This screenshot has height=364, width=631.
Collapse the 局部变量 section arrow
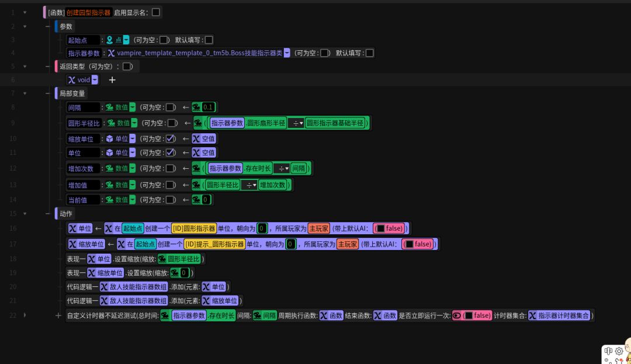coord(25,93)
